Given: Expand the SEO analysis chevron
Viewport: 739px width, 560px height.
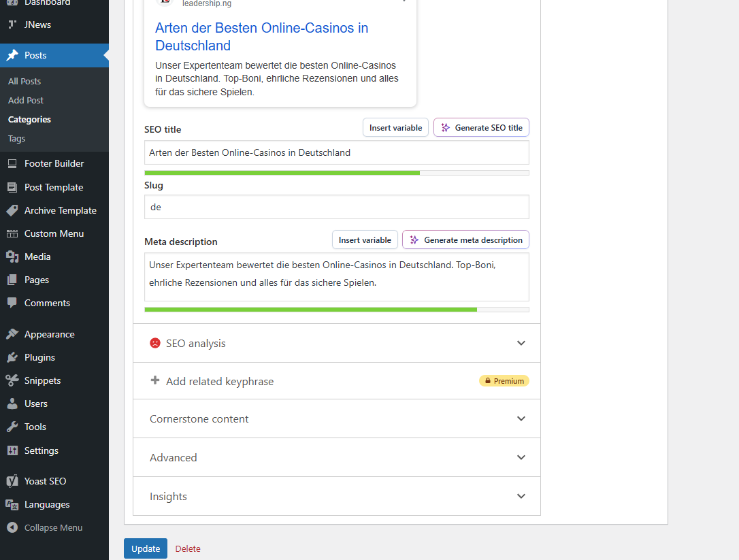Looking at the screenshot, I should pos(521,343).
